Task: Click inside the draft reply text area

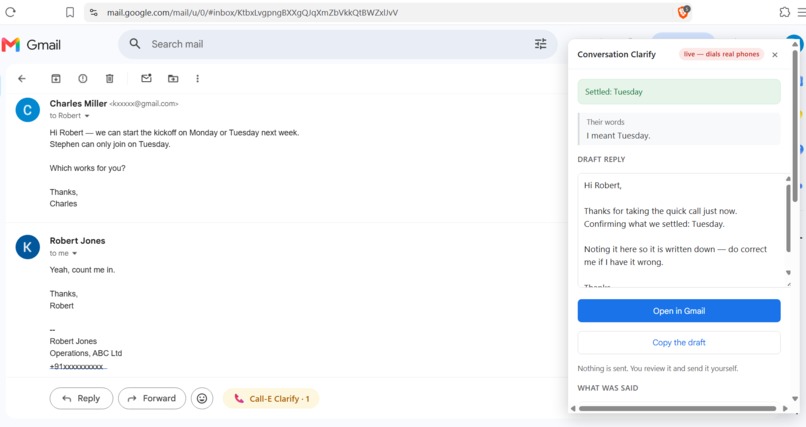Action: click(681, 230)
